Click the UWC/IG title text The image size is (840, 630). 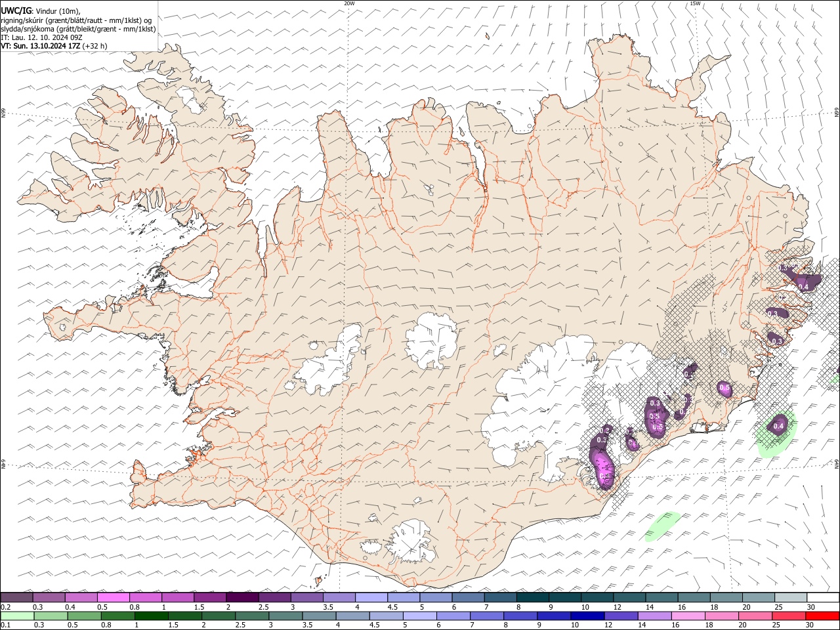16,10
